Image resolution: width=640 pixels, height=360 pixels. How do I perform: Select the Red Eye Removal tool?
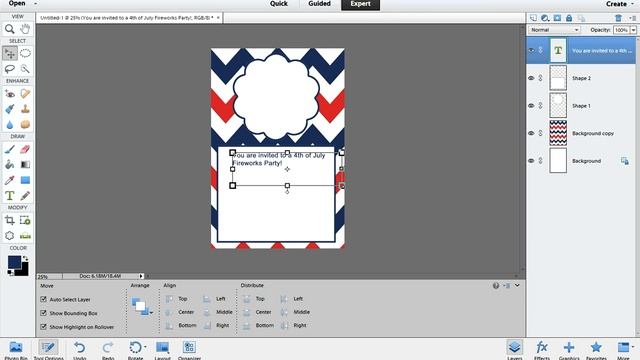[10, 94]
